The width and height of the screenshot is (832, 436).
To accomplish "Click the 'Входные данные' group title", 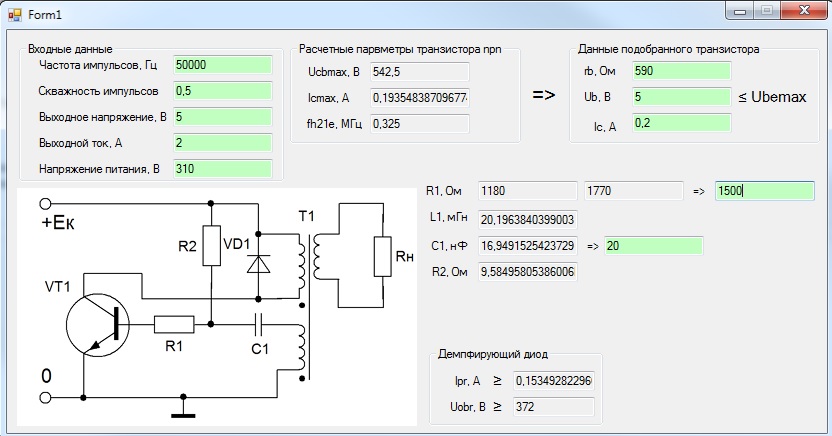I will (70, 49).
